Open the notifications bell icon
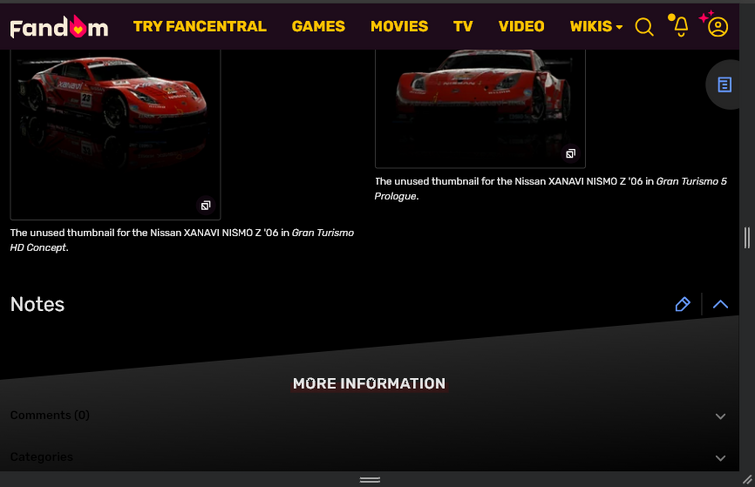The image size is (755, 487). point(679,26)
